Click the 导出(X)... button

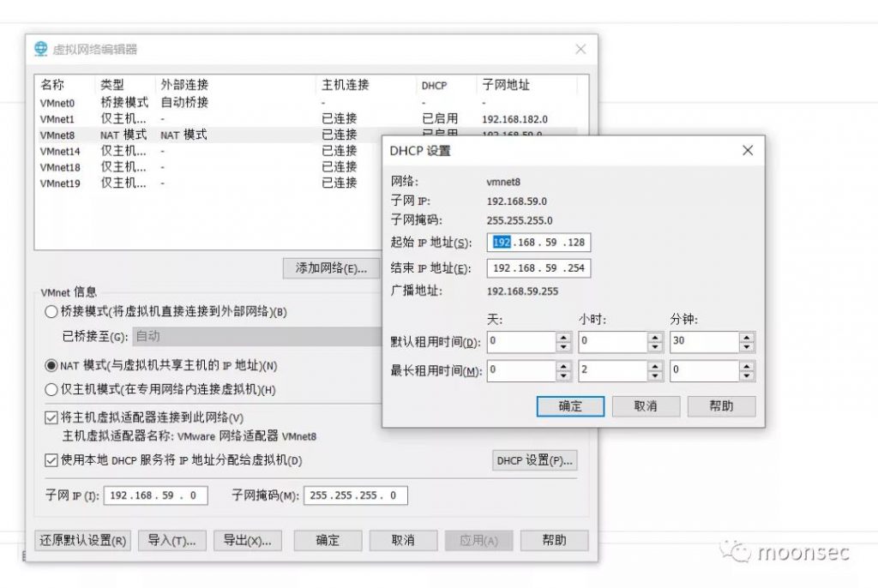point(248,540)
